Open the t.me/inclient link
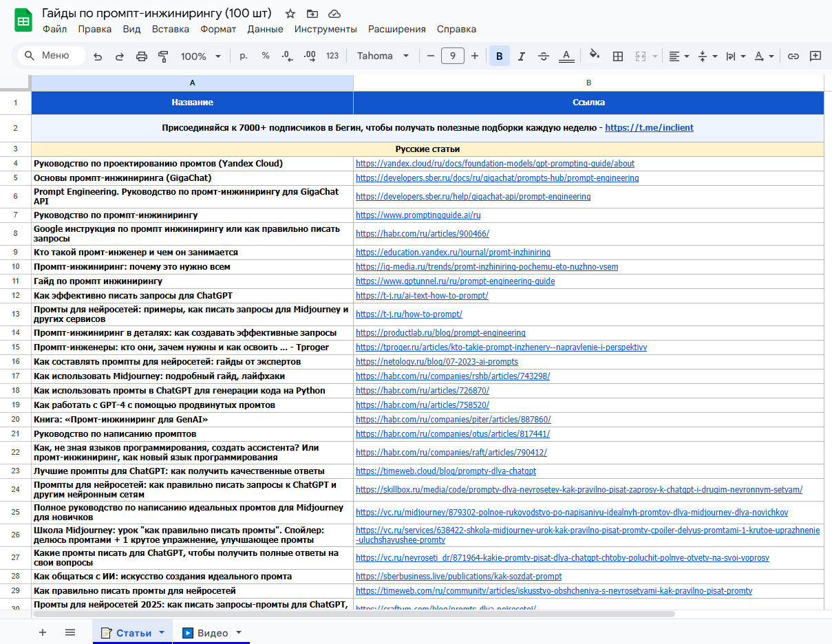 pos(649,127)
